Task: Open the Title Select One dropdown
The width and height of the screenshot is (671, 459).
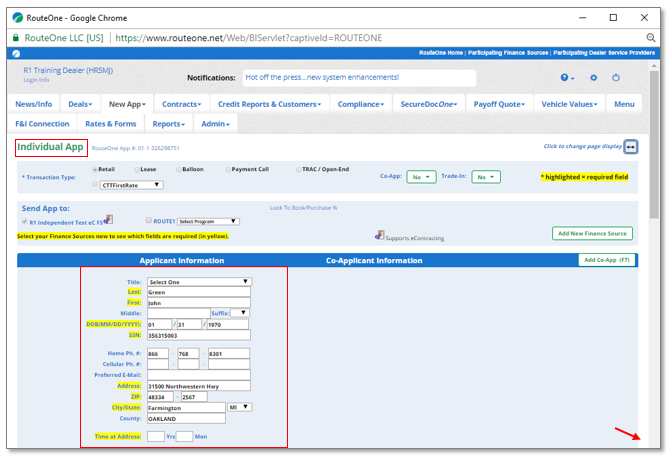Action: click(x=199, y=282)
